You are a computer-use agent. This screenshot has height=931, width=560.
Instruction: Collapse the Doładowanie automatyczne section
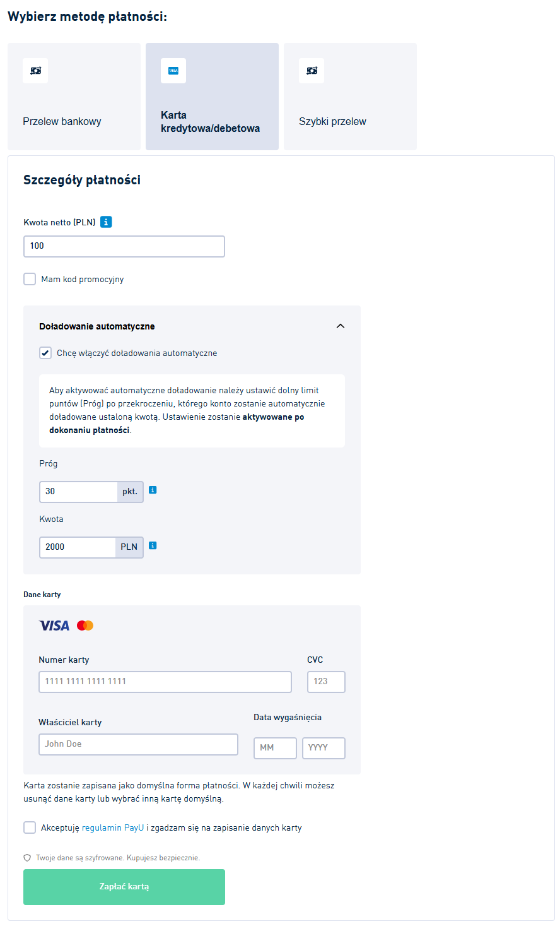click(341, 326)
